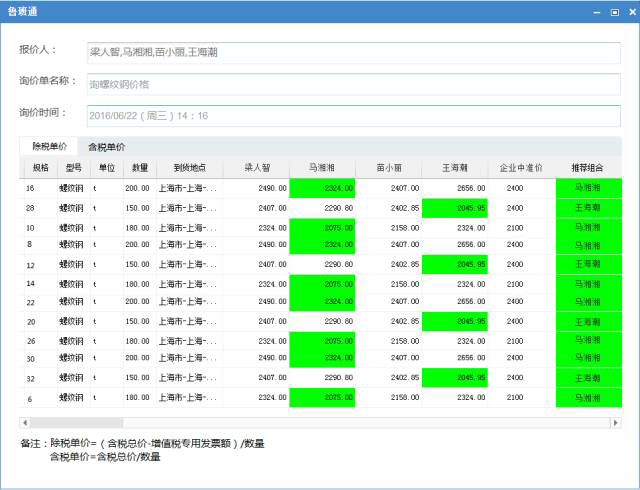Image resolution: width=640 pixels, height=490 pixels.
Task: Click the 推荐组合 column header
Action: [587, 167]
